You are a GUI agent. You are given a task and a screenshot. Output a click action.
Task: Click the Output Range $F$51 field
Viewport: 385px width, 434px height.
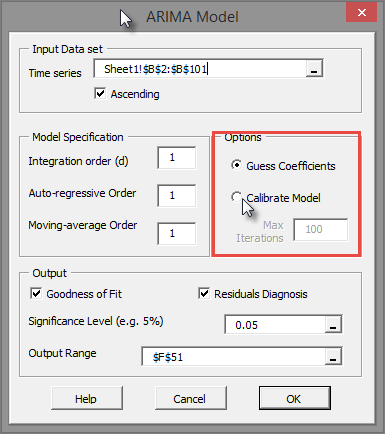[x=234, y=356]
